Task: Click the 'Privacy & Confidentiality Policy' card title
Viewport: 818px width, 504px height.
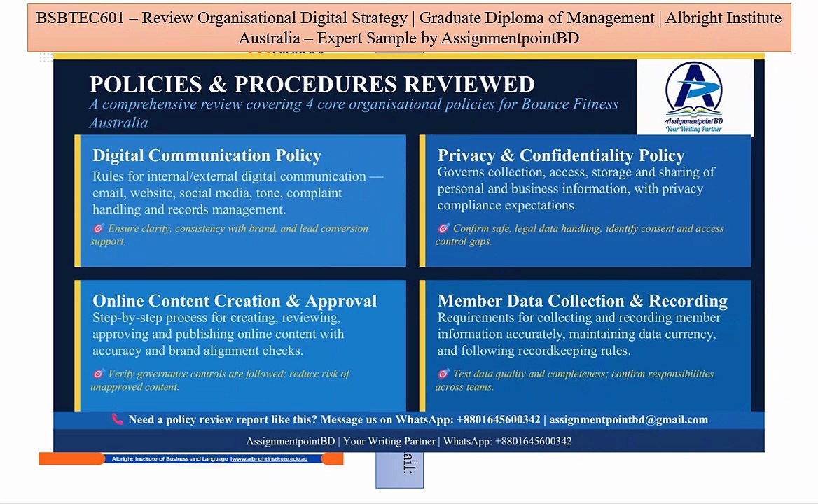Action: click(561, 155)
